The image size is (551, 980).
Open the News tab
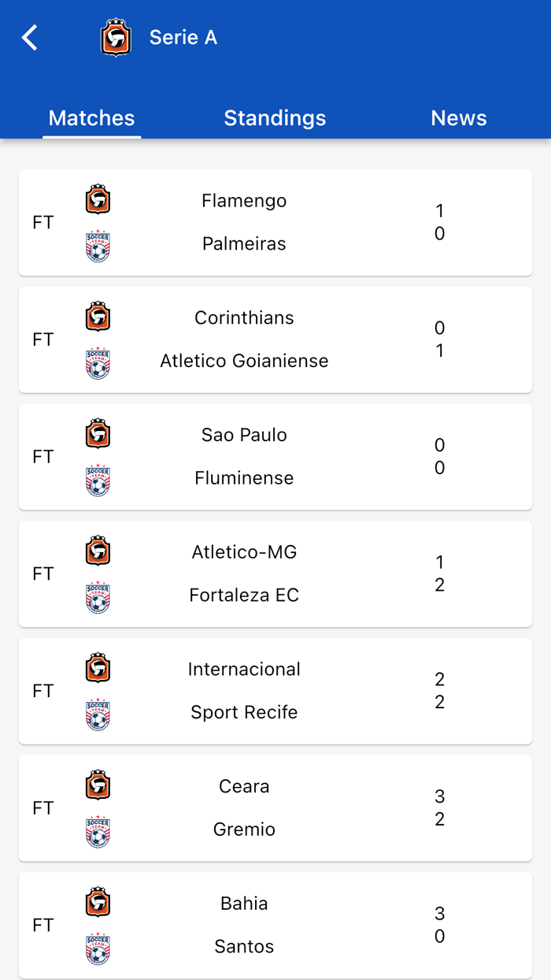(x=459, y=117)
